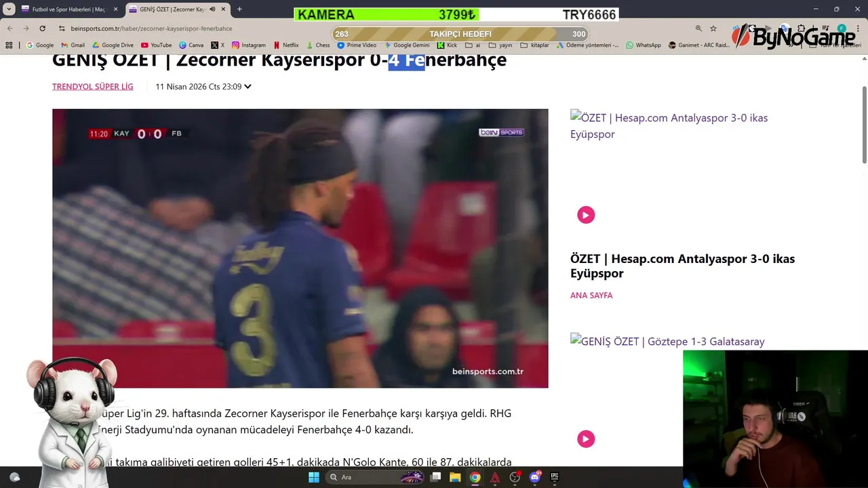Viewport: 868px width, 488px height.
Task: Expand the date dropdown next to 23:09
Action: [248, 87]
